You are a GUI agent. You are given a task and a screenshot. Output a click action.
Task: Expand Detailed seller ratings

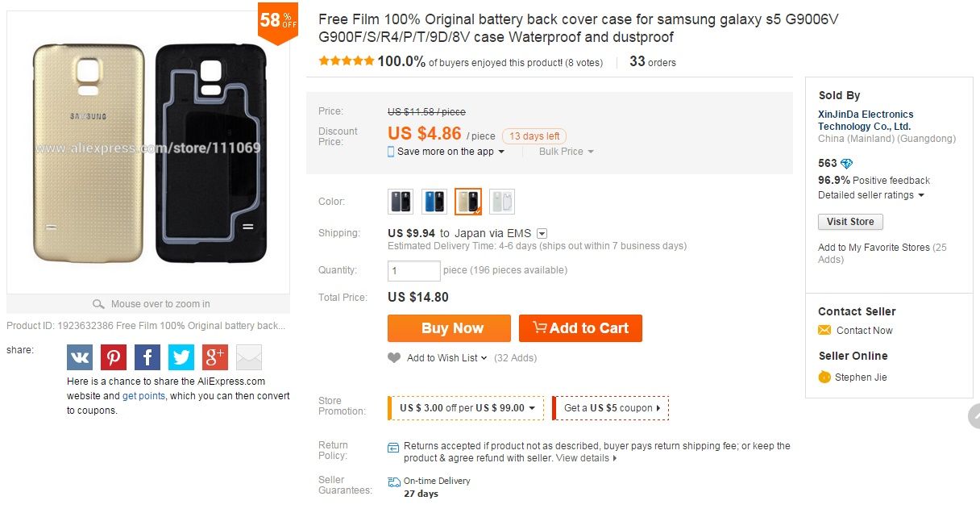871,195
